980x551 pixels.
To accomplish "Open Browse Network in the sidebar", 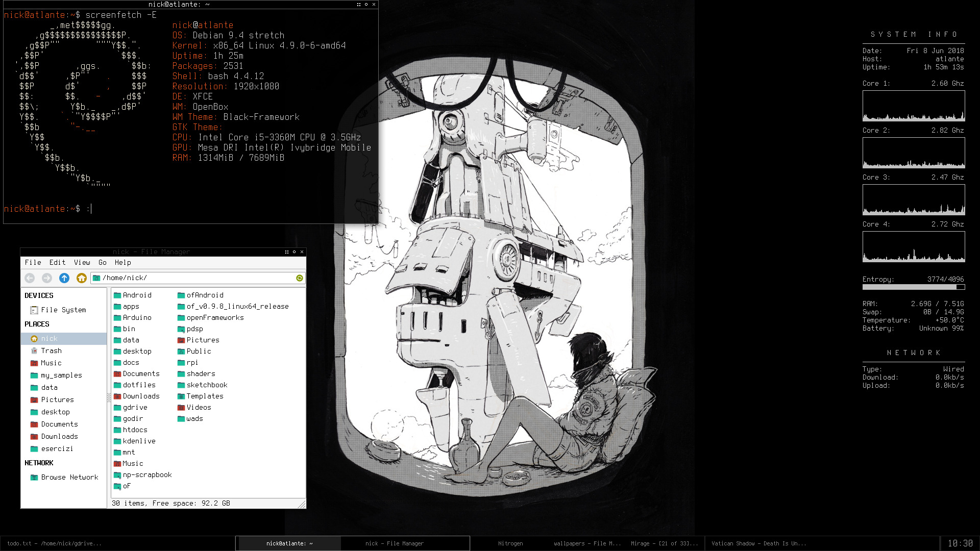I will [69, 478].
